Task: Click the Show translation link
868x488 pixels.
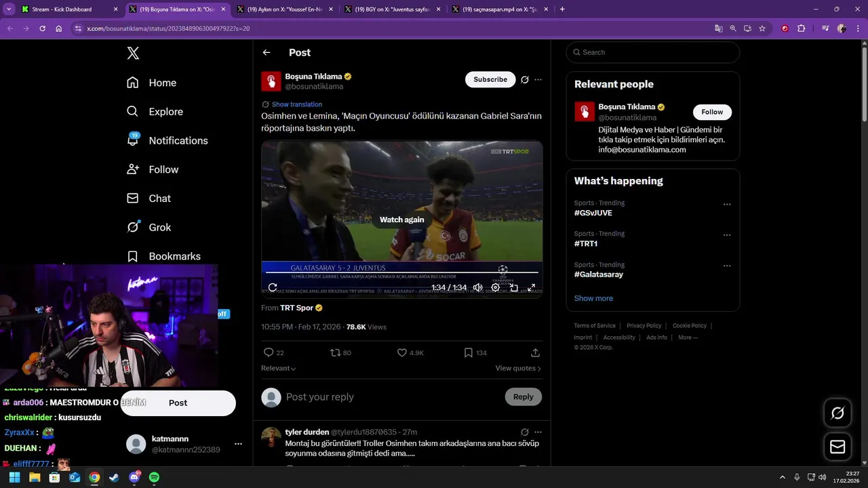Action: click(x=296, y=104)
